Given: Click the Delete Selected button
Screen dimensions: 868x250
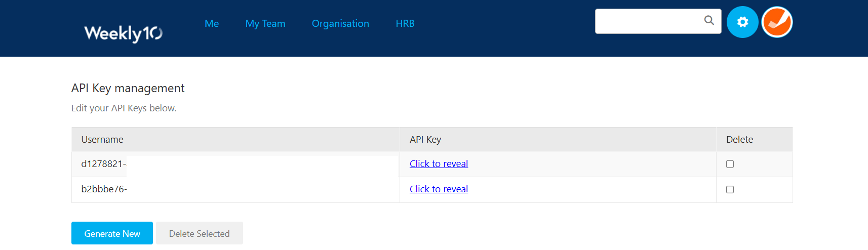Looking at the screenshot, I should (x=199, y=233).
